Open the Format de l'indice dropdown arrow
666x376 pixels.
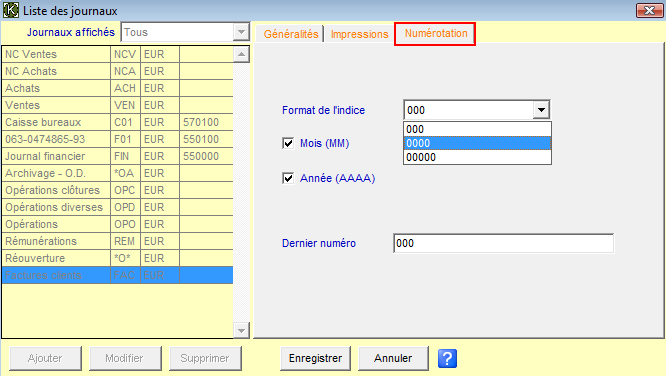point(541,110)
